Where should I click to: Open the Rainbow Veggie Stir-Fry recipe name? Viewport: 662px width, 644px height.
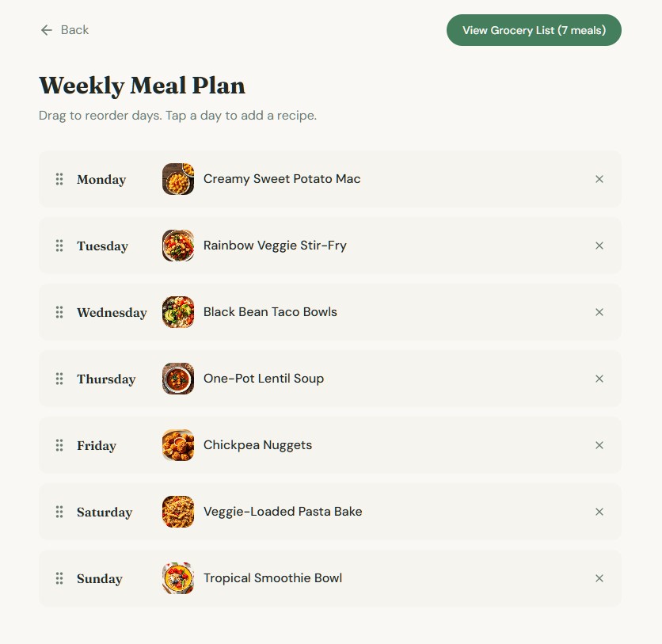click(275, 246)
